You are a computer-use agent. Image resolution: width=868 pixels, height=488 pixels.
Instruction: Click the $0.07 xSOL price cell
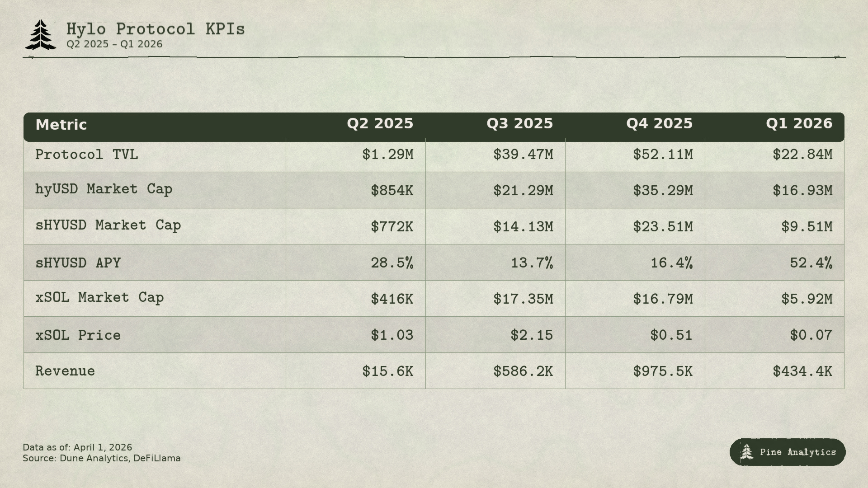tap(811, 335)
